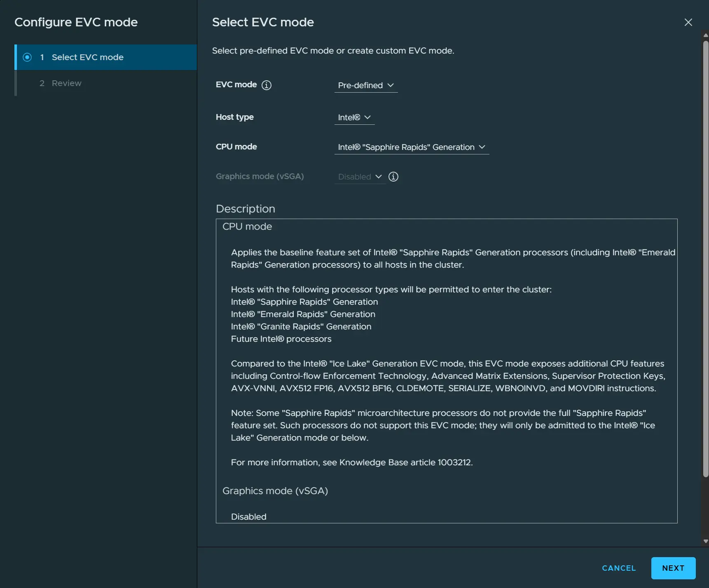Open the Intel® Host type dropdown
Screen dimensions: 709x588
pyautogui.click(x=354, y=117)
